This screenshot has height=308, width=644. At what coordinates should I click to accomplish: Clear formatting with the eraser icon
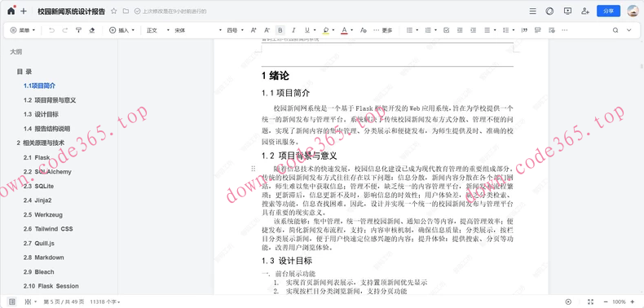pyautogui.click(x=92, y=30)
